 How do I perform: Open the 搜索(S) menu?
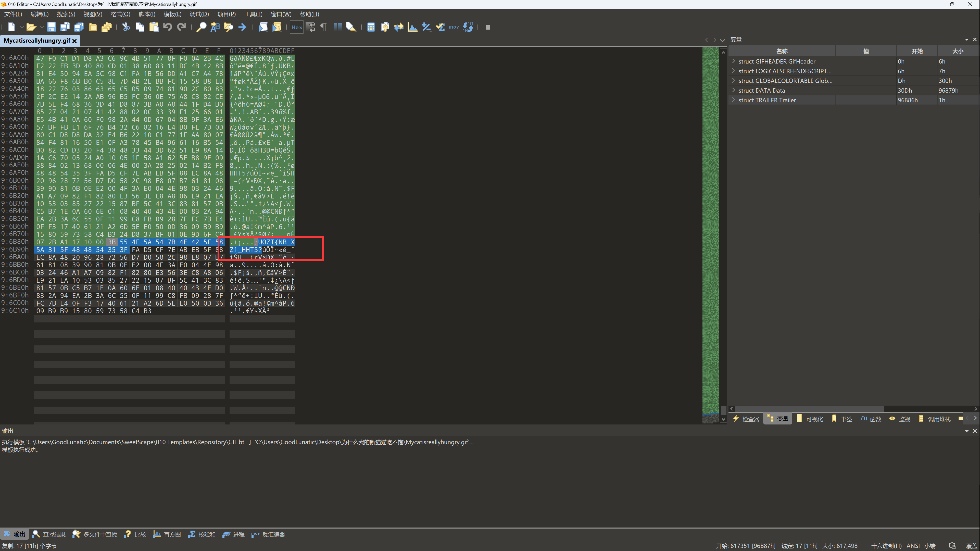point(66,14)
